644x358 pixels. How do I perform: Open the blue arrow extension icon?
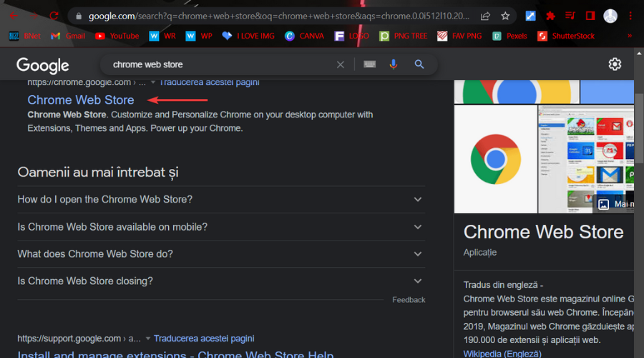pyautogui.click(x=530, y=16)
